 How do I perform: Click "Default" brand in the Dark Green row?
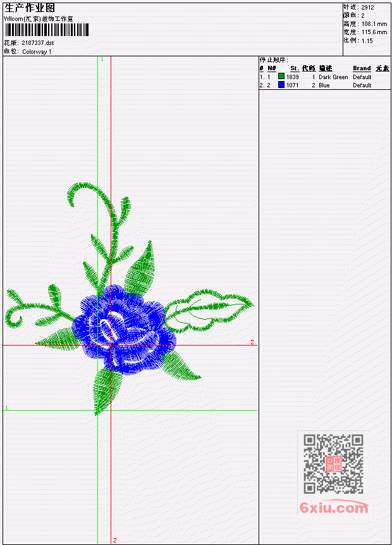[x=362, y=77]
